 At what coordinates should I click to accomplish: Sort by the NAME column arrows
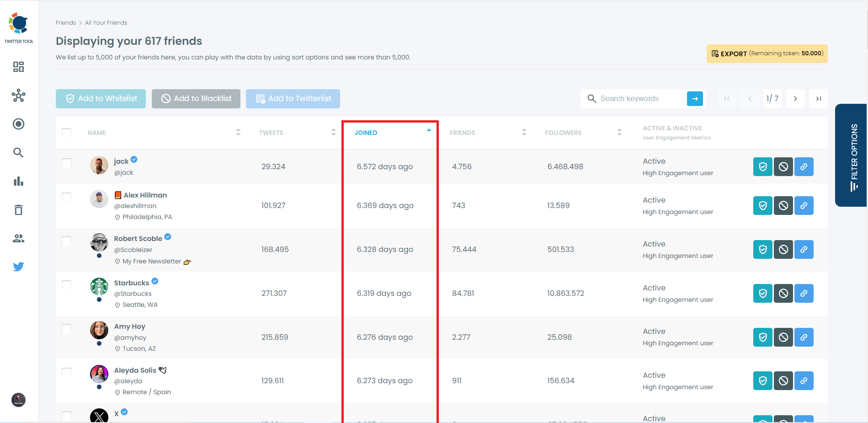point(238,132)
